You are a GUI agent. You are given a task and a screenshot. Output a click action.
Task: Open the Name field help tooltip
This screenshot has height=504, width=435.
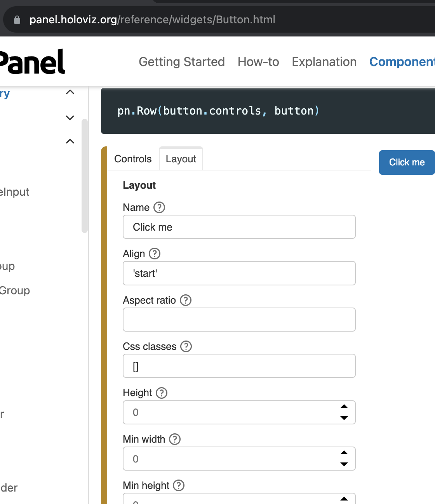[160, 207]
